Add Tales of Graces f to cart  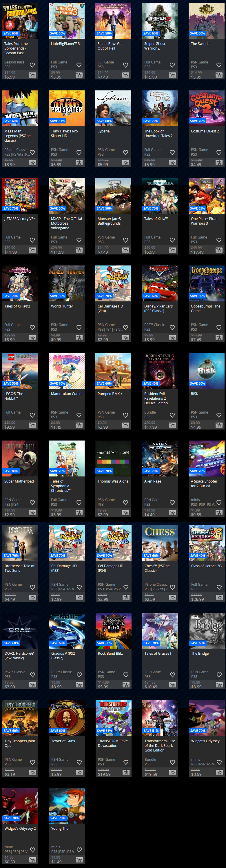pos(173,685)
